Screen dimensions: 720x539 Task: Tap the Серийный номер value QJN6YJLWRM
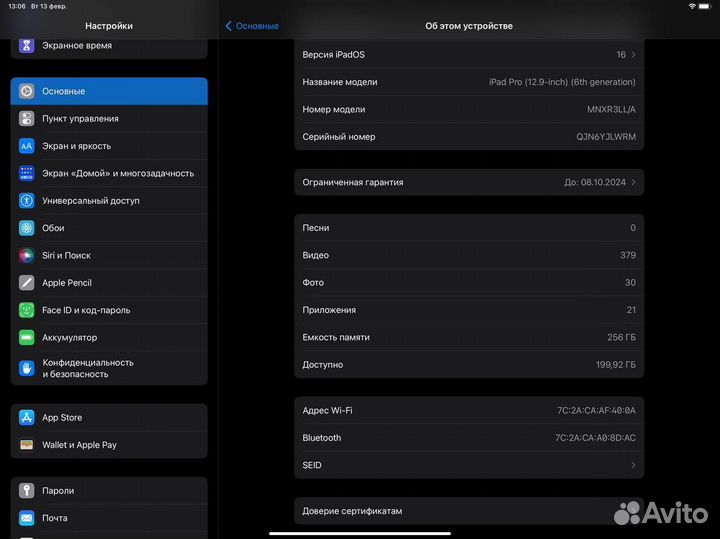pyautogui.click(x=606, y=137)
